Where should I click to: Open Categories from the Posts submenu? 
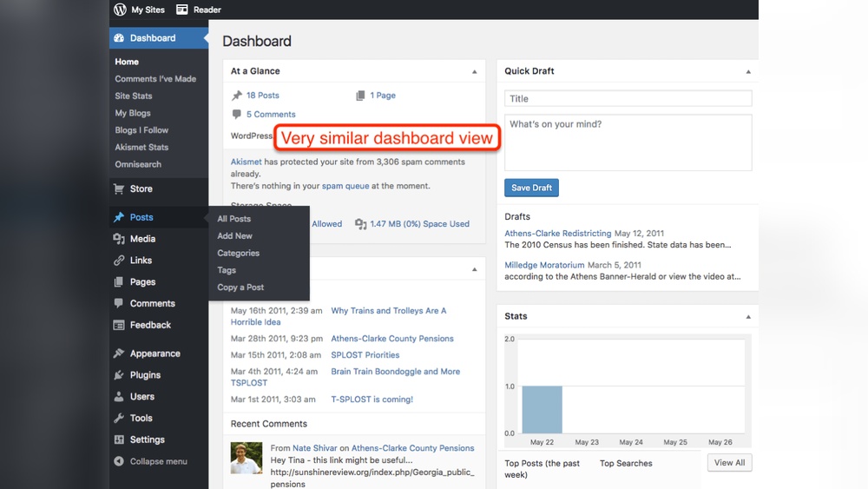(x=239, y=253)
